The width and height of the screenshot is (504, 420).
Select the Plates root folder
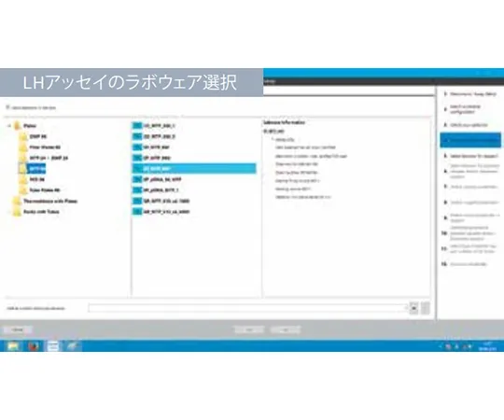point(30,126)
